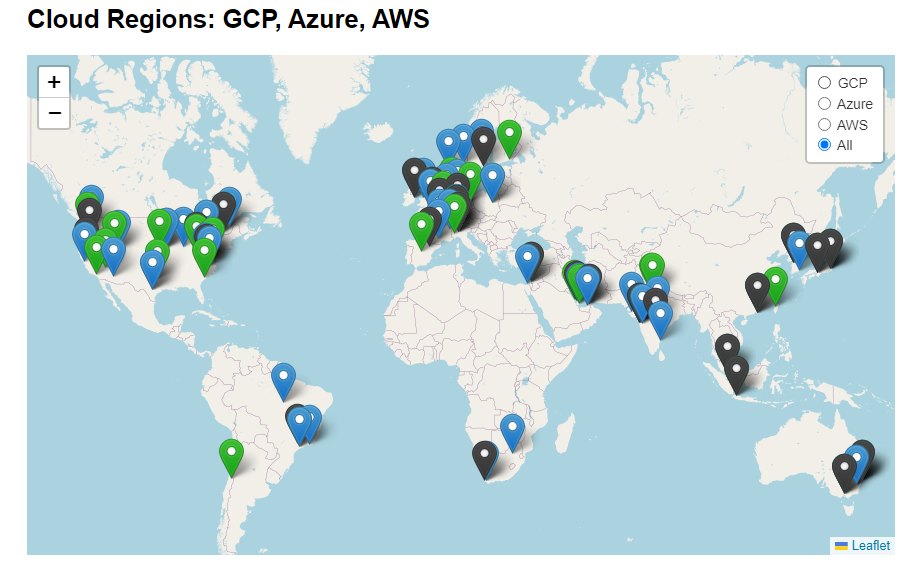
Task: Choose the AWS radio option
Action: 825,125
